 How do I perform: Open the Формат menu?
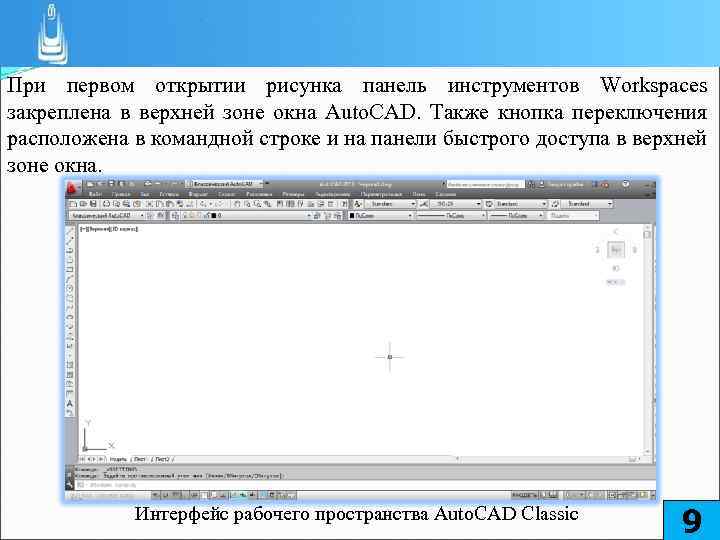[x=198, y=194]
